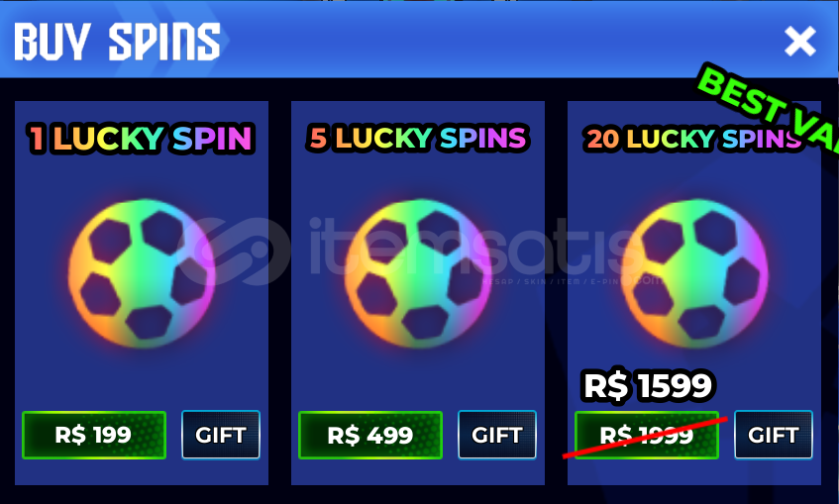Click the BUY SPINS header title
Screen dimensions: 839x504
[117, 42]
